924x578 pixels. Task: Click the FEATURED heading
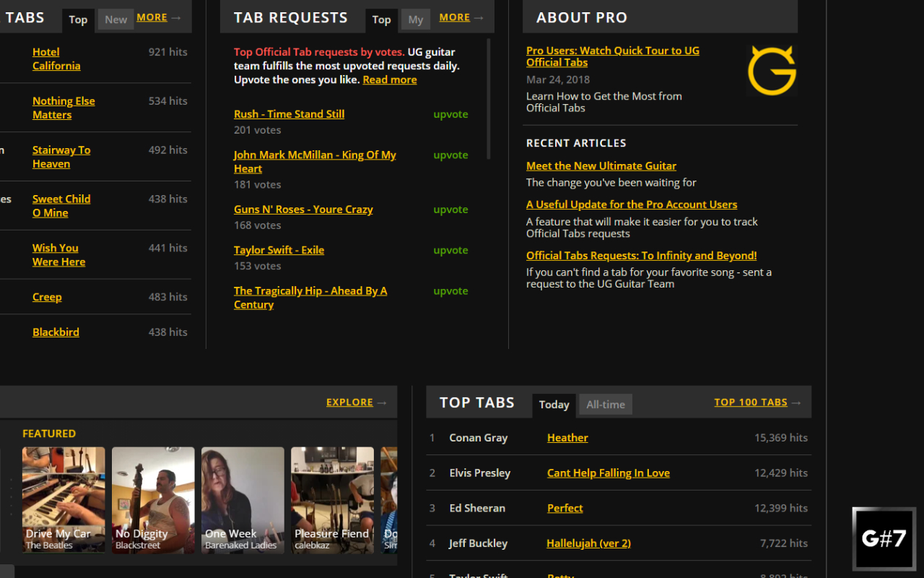49,433
